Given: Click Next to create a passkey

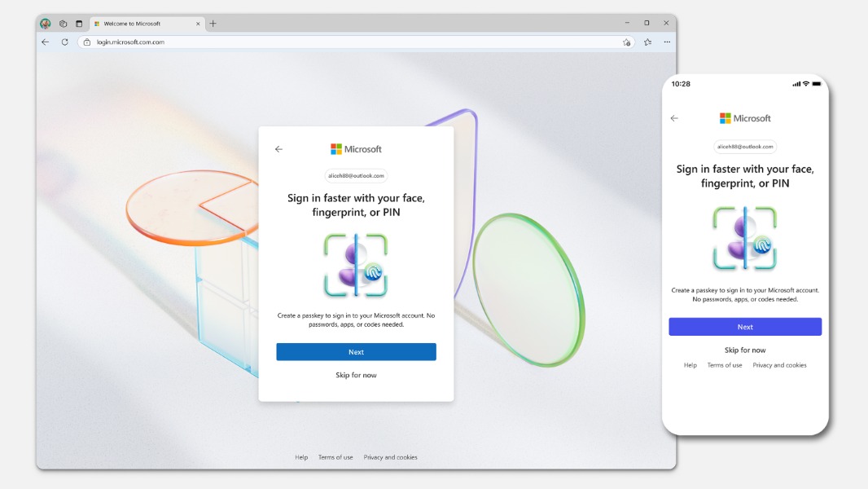Looking at the screenshot, I should 357,351.
